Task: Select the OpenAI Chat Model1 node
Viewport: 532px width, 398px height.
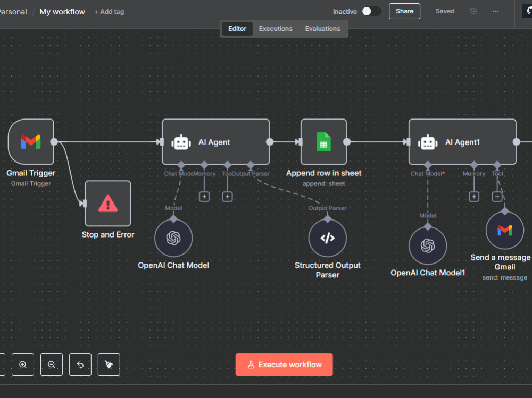Action: point(428,245)
